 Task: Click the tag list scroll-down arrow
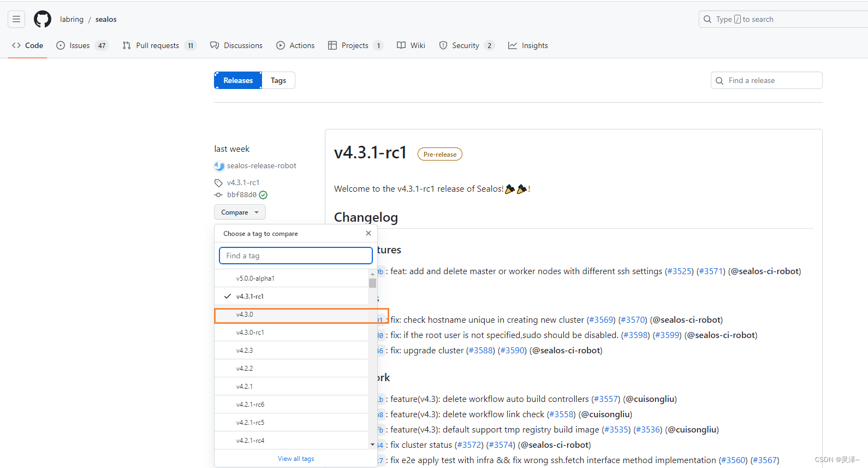tap(373, 445)
